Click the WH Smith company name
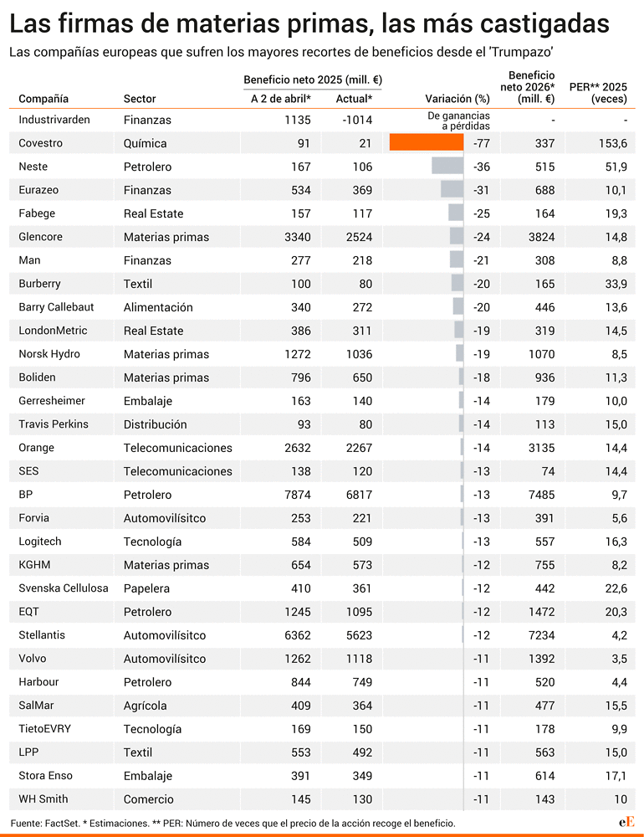644x837 pixels. [43, 799]
